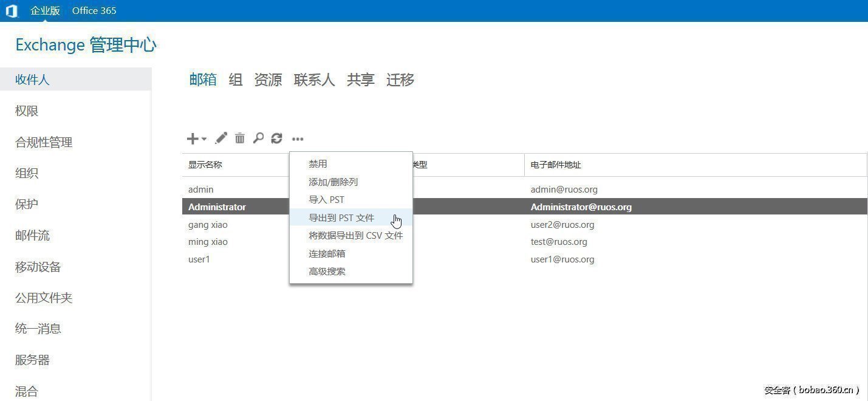
Task: Click the search magnifier icon
Action: pyautogui.click(x=258, y=139)
